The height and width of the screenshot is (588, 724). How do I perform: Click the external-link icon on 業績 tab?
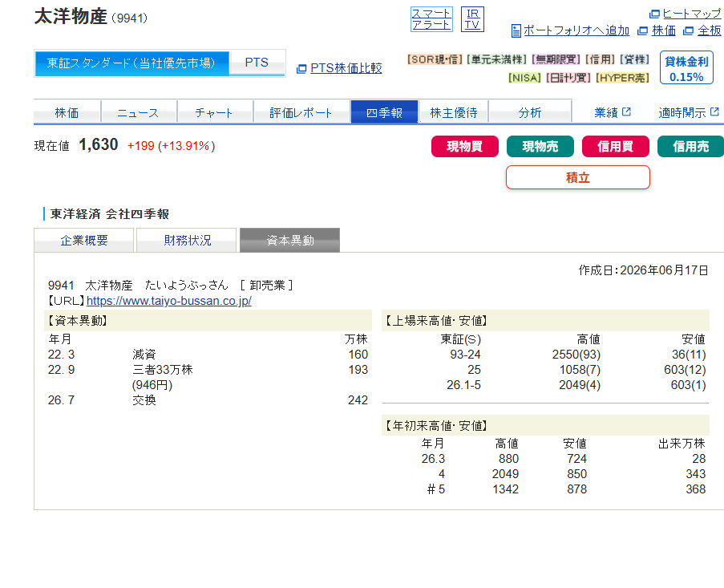pos(626,112)
